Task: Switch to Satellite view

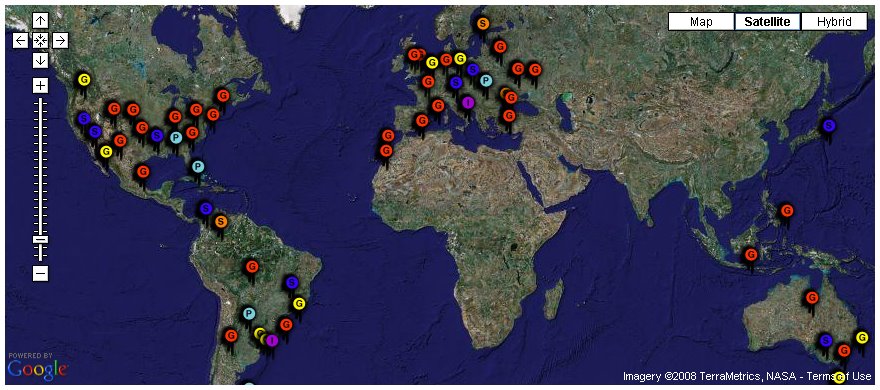Action: 768,22
